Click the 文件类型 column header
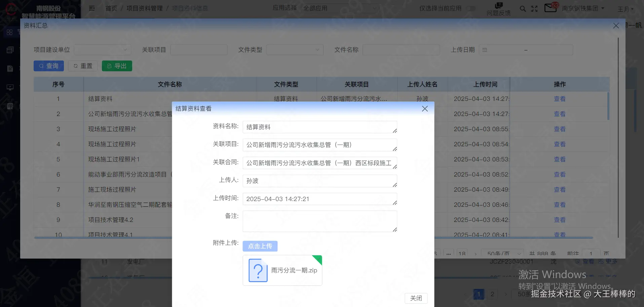Viewport: 644px width, 307px height. tap(286, 84)
